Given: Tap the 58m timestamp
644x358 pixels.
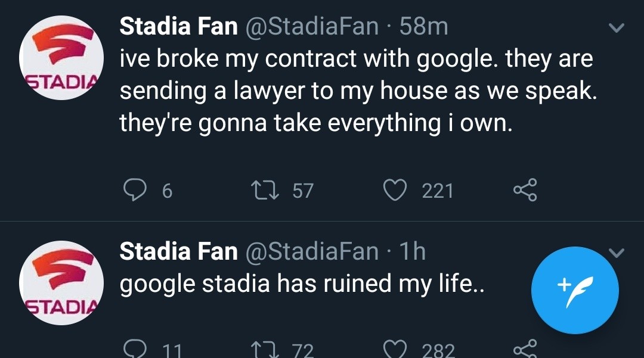Looking at the screenshot, I should [423, 26].
